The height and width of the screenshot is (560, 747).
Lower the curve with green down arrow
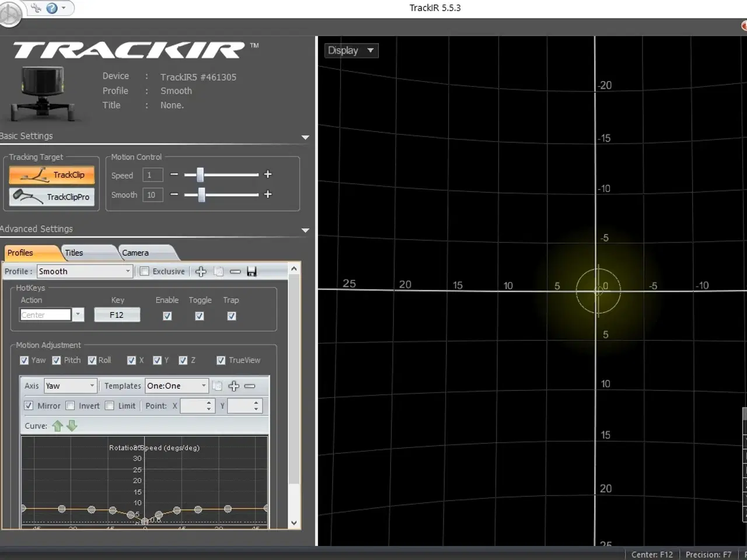point(72,426)
